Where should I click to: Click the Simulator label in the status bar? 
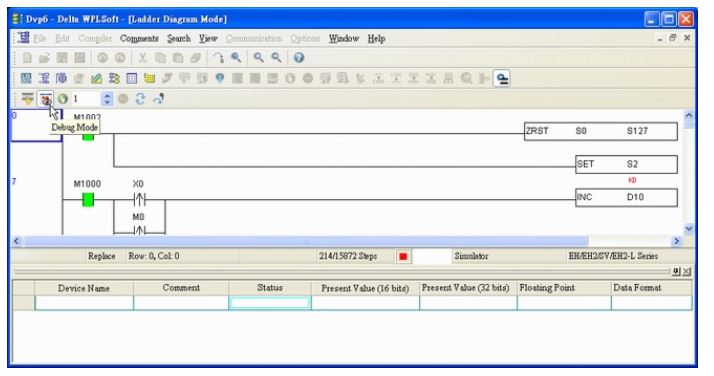click(x=471, y=256)
